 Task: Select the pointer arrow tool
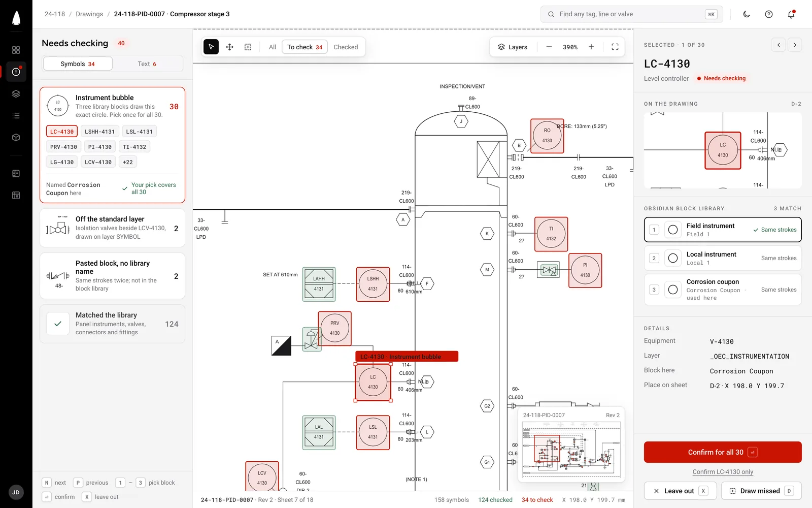(211, 47)
